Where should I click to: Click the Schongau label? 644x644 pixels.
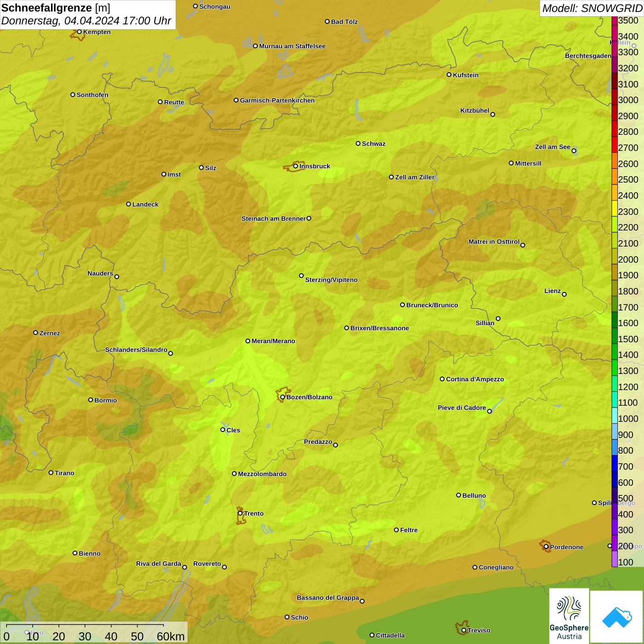tap(214, 6)
